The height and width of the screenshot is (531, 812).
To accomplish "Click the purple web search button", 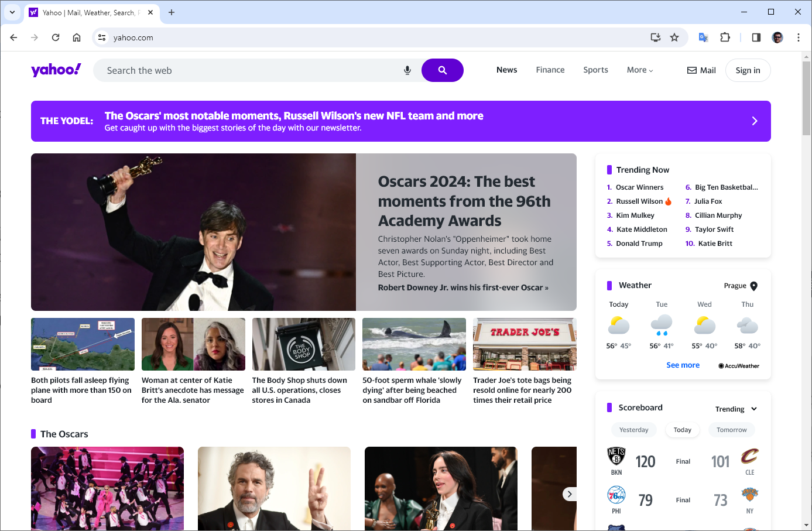I will [442, 70].
